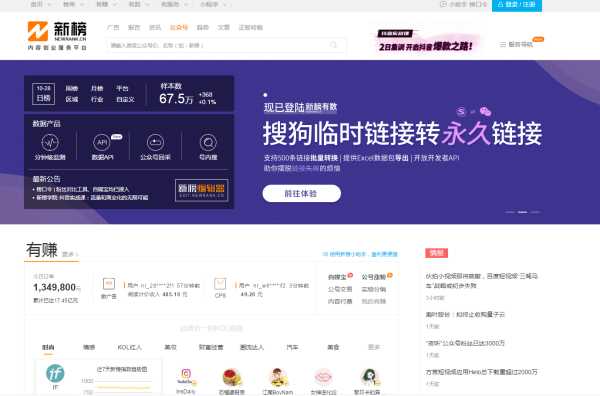Select the 抖音 tab above search

[202, 28]
